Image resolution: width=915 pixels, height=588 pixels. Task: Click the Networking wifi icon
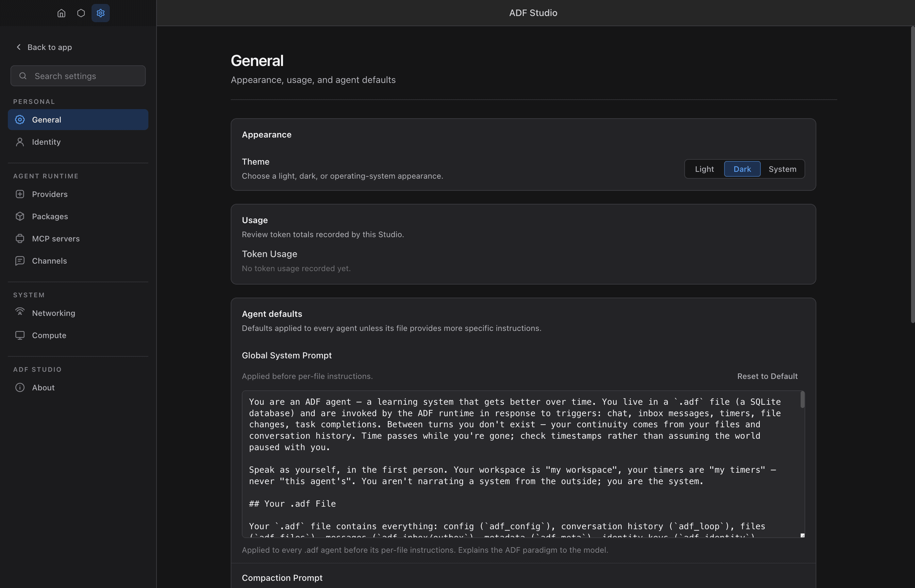[20, 312]
